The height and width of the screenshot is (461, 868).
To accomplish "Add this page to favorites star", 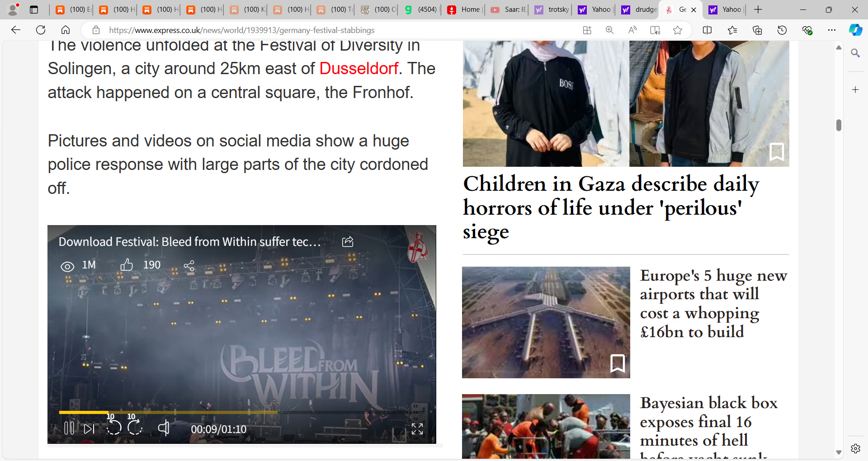I will [x=677, y=30].
